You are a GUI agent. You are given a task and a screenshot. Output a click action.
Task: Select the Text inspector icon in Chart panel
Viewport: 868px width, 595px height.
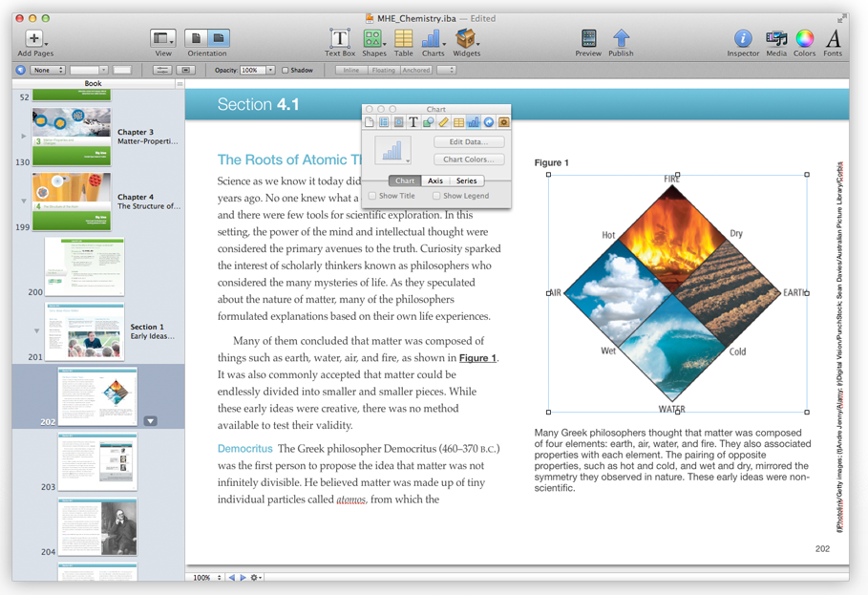pos(413,122)
